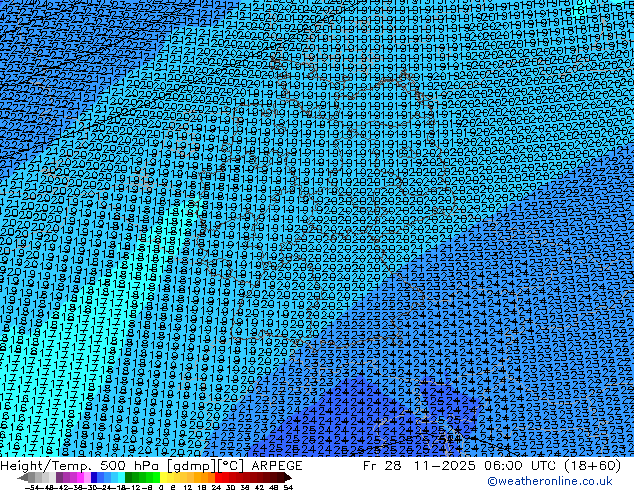Viewport: 634px width, 490px height.
Task: Click the '54' value at the legend end
Action: pyautogui.click(x=287, y=487)
